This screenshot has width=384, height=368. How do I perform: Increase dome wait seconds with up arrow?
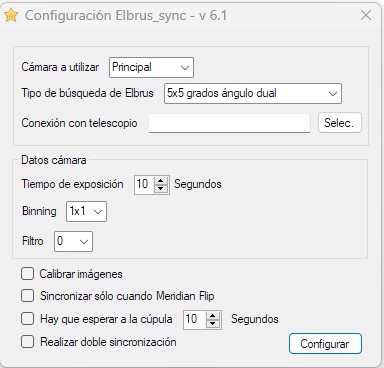213,316
